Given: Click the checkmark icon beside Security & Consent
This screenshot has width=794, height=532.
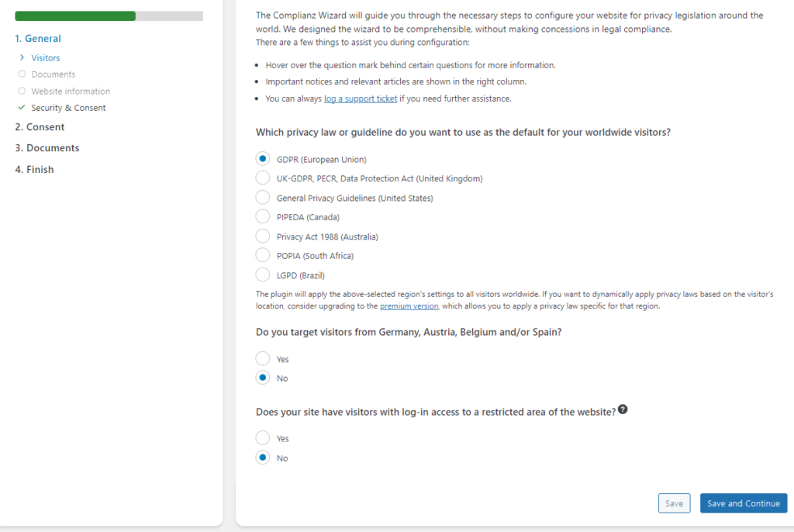Looking at the screenshot, I should (x=22, y=108).
